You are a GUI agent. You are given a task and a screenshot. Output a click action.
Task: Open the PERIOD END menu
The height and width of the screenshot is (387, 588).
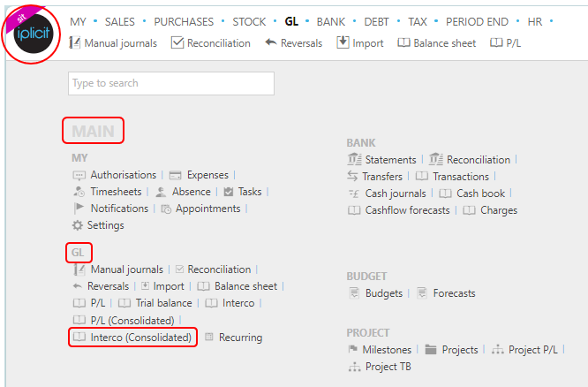tap(477, 22)
